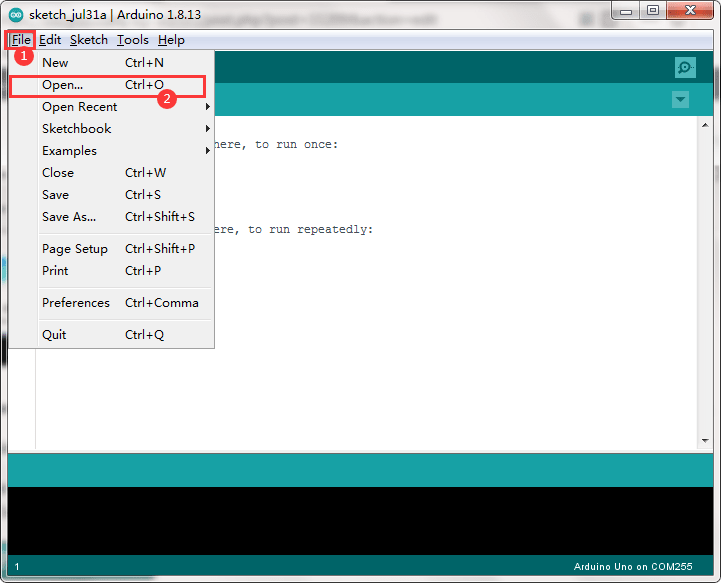Open the Tools menu
721x583 pixels.
[x=132, y=40]
